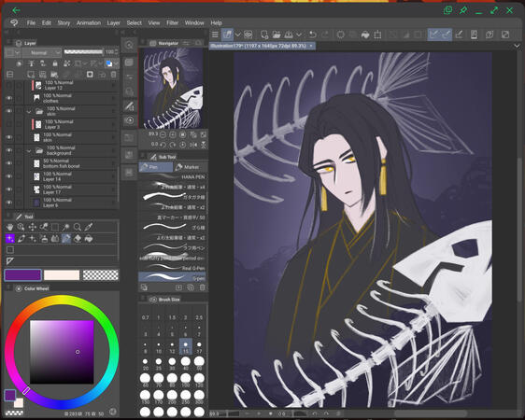Select the Eyedropper tool
Image resolution: width=525 pixels, height=420 pixels.
(x=89, y=228)
